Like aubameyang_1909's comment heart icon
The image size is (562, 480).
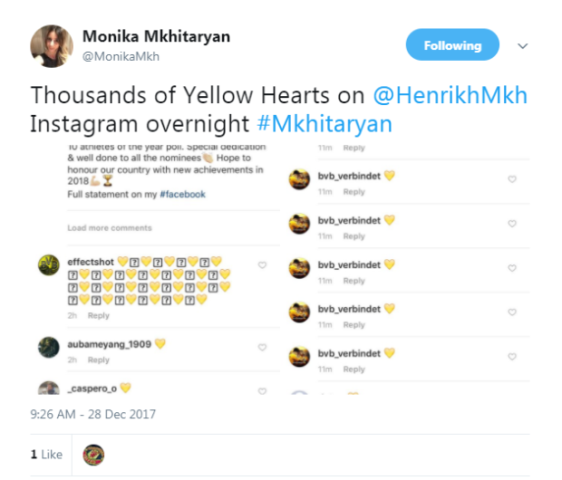pos(262,347)
